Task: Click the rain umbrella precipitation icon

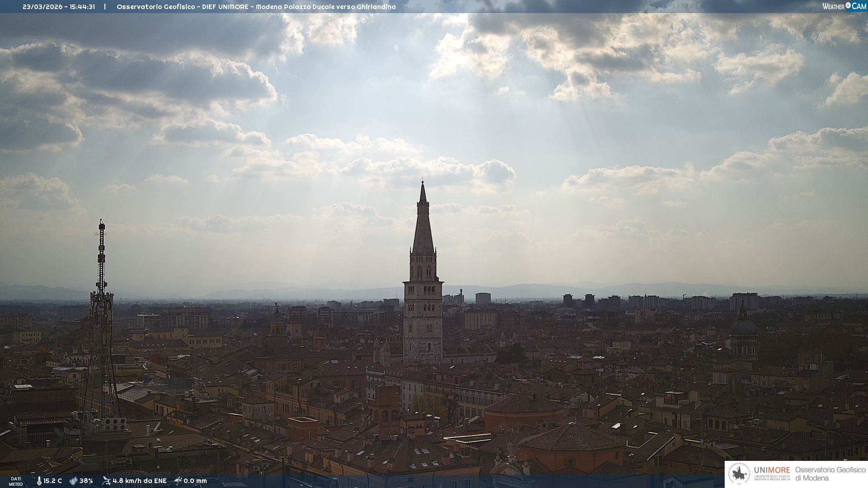Action: (178, 481)
